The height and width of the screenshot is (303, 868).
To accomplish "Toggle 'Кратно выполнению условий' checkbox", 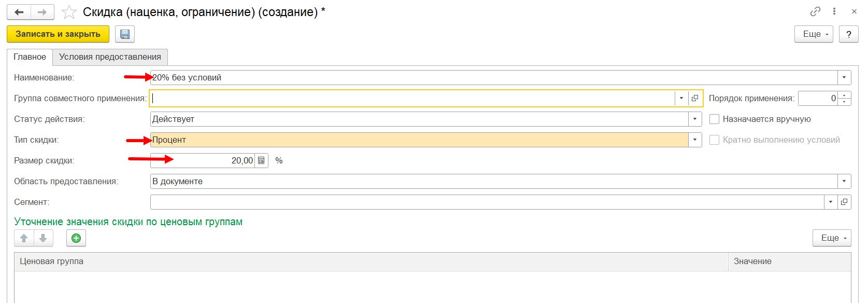I will [714, 140].
